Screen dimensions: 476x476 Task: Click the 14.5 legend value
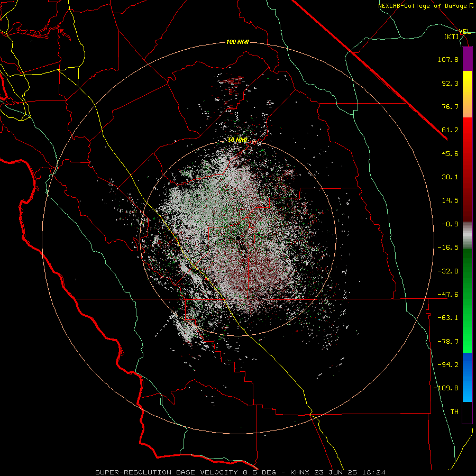pos(450,200)
